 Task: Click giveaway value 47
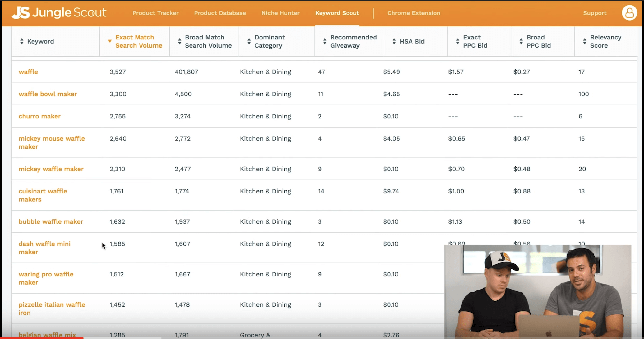[321, 72]
